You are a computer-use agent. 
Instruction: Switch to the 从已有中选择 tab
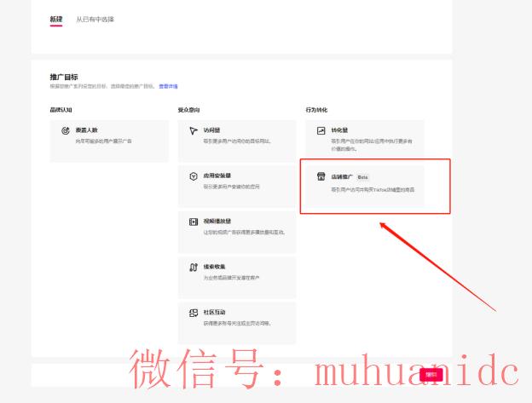(x=95, y=20)
